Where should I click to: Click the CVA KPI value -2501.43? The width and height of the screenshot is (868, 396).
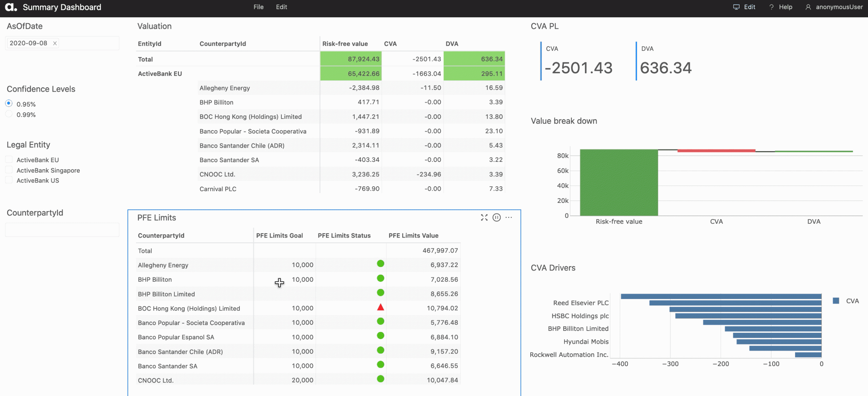coord(578,68)
